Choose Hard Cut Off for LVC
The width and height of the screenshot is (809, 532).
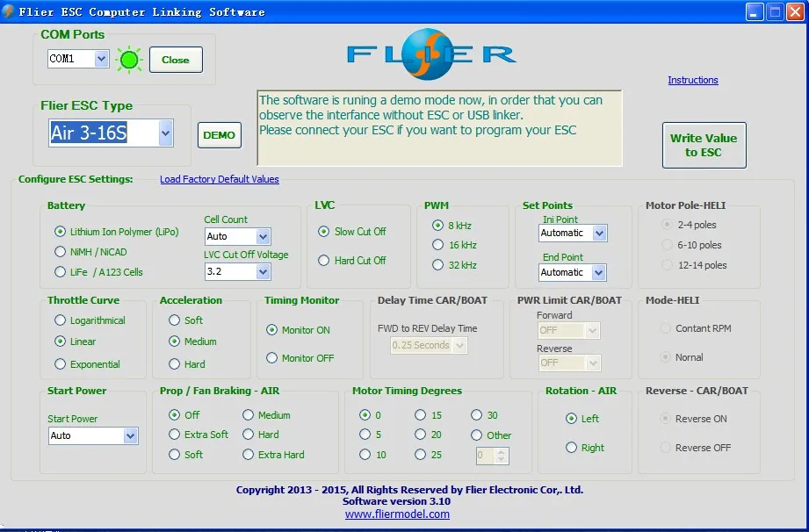(x=323, y=261)
